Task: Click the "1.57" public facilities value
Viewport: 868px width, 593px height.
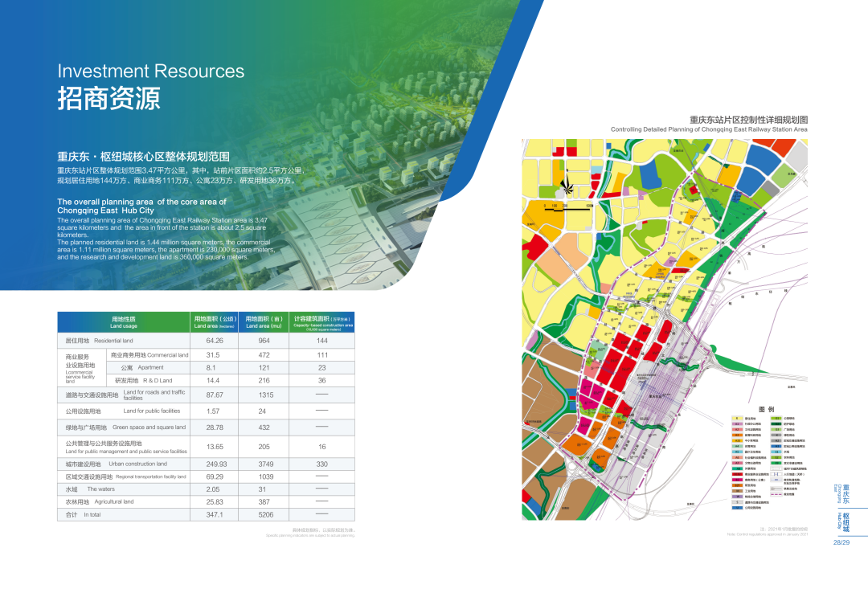Action: click(213, 411)
